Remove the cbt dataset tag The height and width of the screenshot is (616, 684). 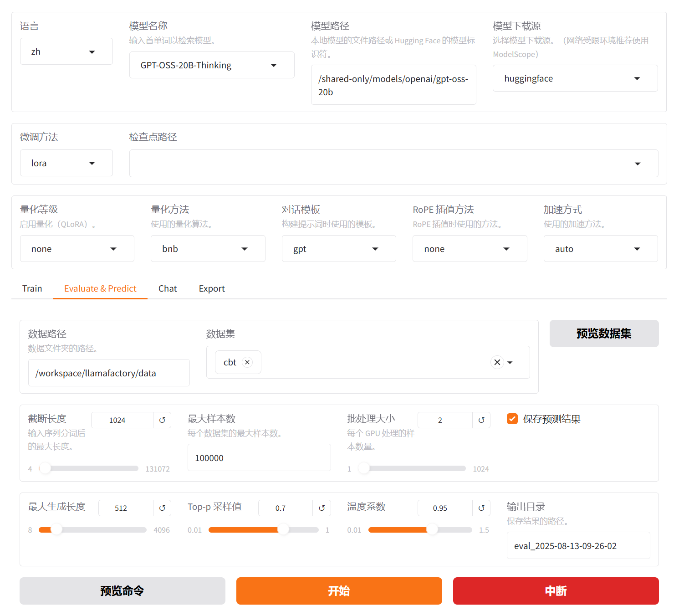[x=247, y=362]
